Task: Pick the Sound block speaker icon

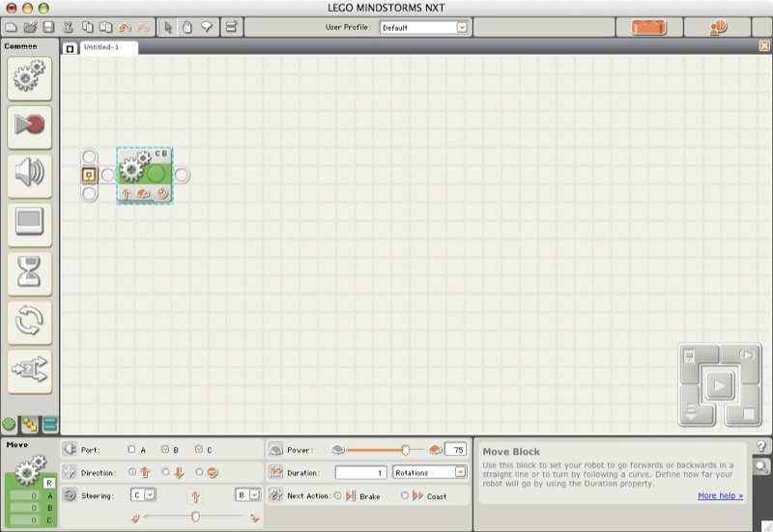Action: coord(30,176)
